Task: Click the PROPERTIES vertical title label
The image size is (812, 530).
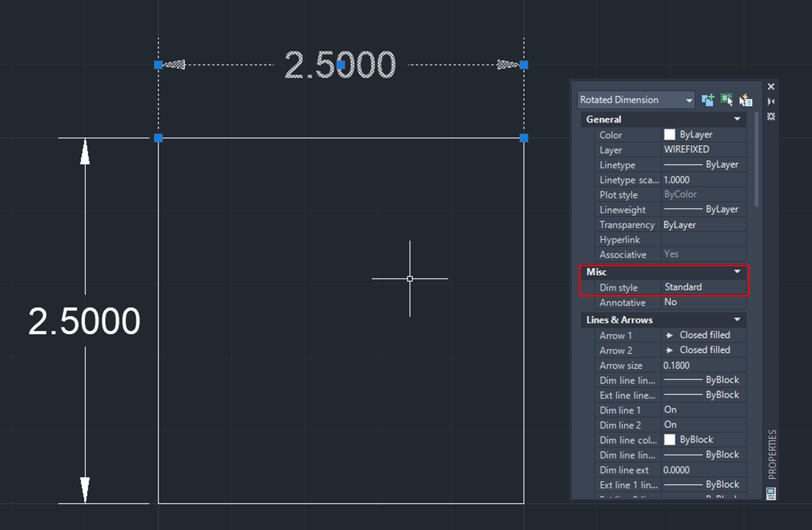Action: (x=772, y=454)
